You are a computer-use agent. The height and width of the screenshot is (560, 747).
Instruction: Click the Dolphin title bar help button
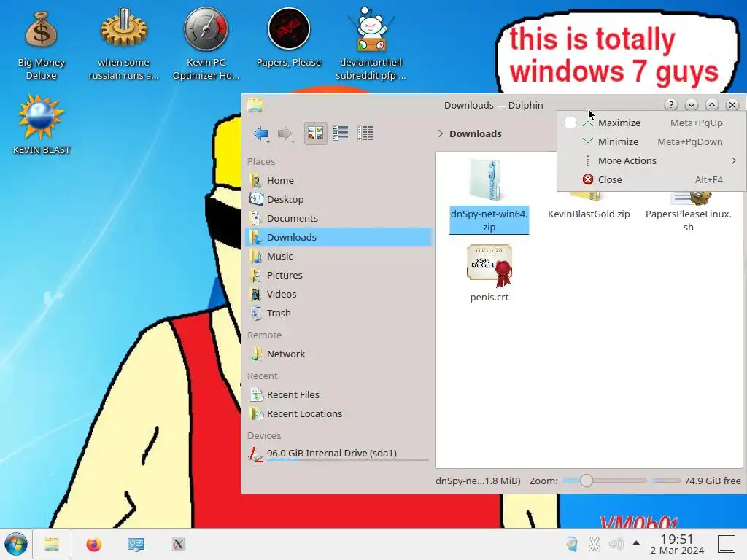click(671, 105)
